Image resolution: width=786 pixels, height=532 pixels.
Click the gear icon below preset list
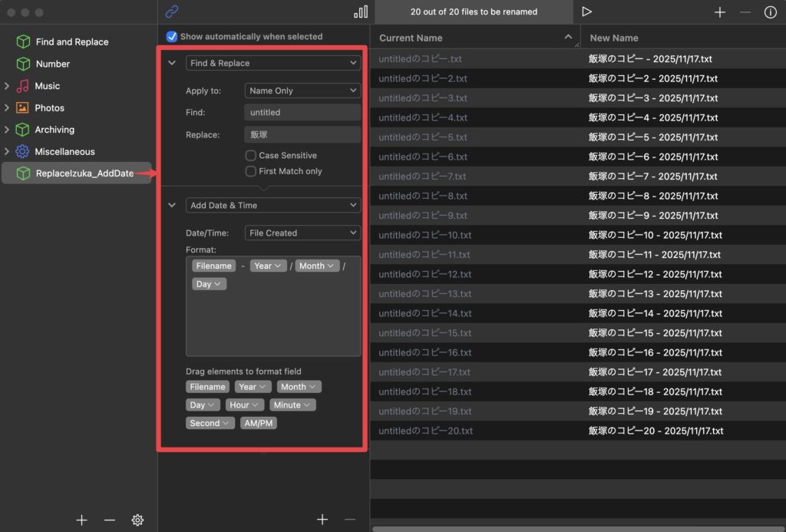[x=137, y=520]
